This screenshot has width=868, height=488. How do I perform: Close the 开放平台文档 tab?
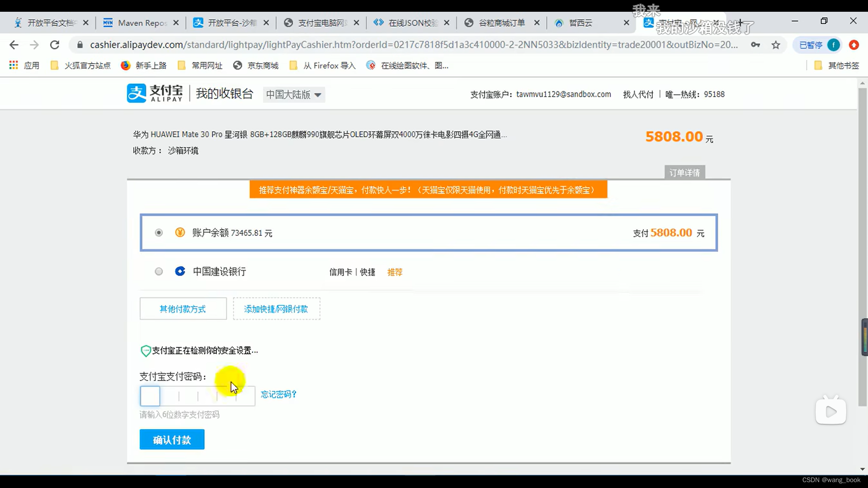[85, 23]
